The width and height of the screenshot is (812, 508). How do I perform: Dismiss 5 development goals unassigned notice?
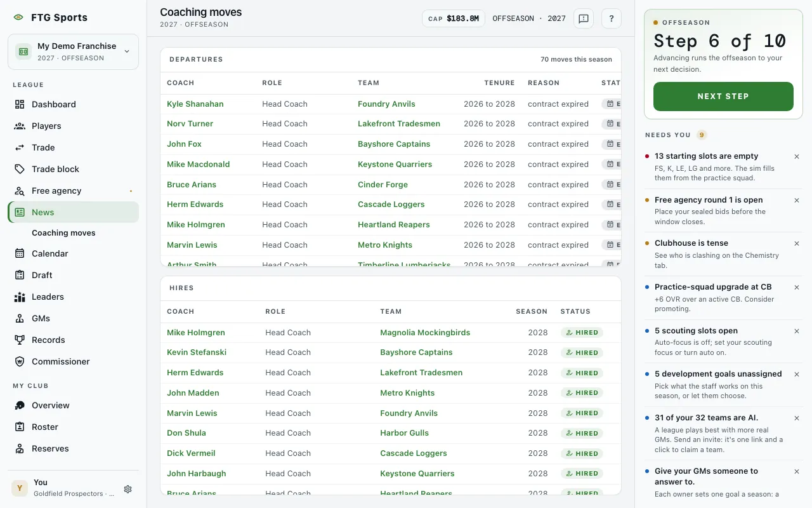[x=797, y=374]
